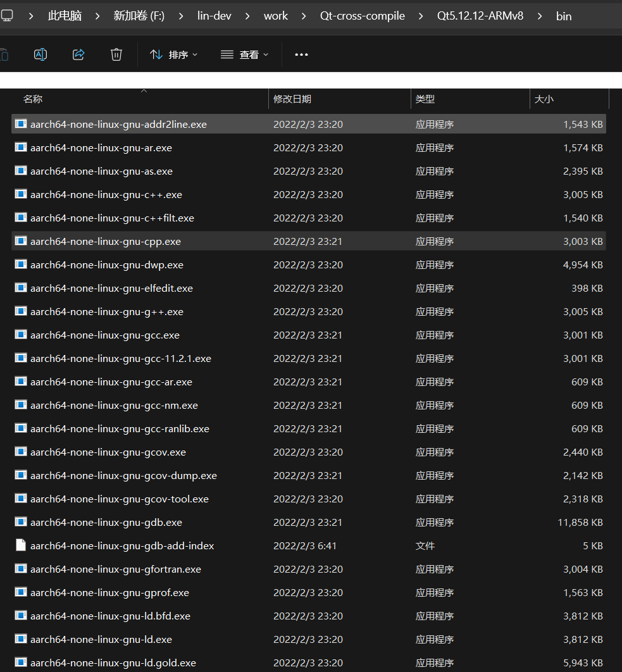Click icon of aarch64-none-linux-gnu-cpp.exe
The image size is (622, 672).
pyautogui.click(x=21, y=241)
